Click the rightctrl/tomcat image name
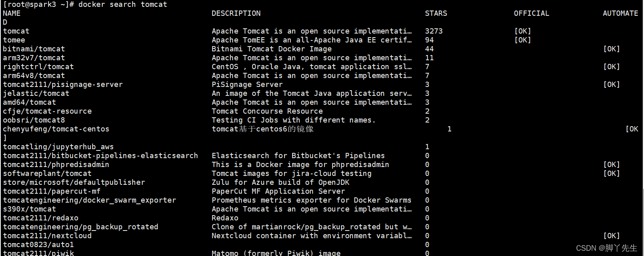This screenshot has width=644, height=256. [x=38, y=67]
